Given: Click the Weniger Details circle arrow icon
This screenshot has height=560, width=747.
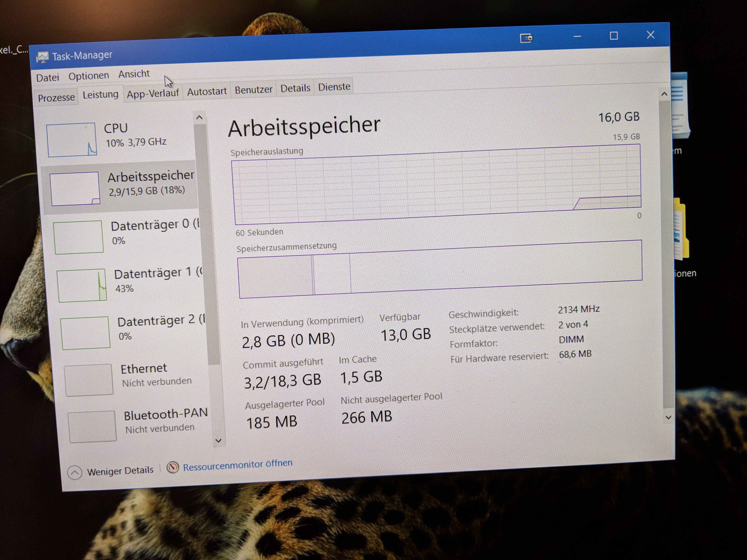Looking at the screenshot, I should pyautogui.click(x=75, y=472).
